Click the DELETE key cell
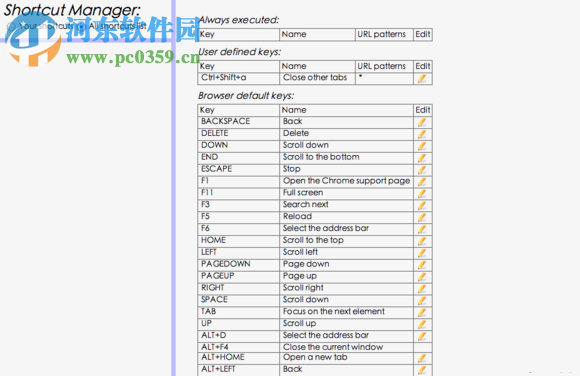This screenshot has width=580, height=376. coord(239,134)
